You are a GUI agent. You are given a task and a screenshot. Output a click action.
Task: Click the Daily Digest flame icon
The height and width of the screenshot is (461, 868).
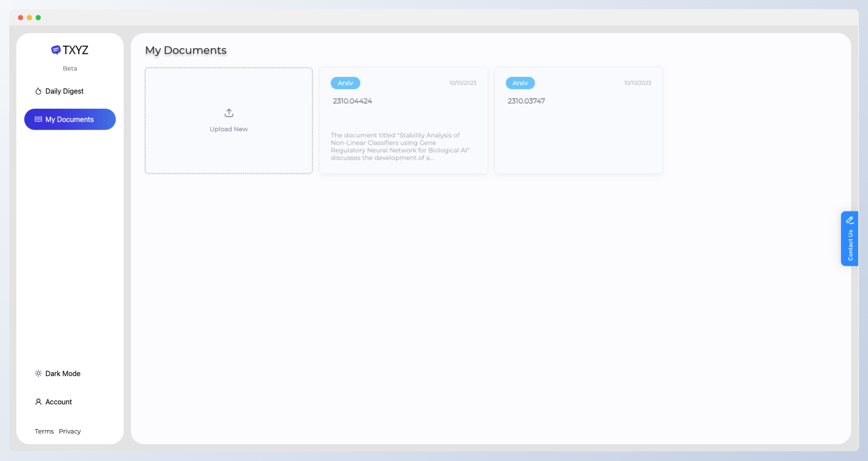tap(38, 91)
